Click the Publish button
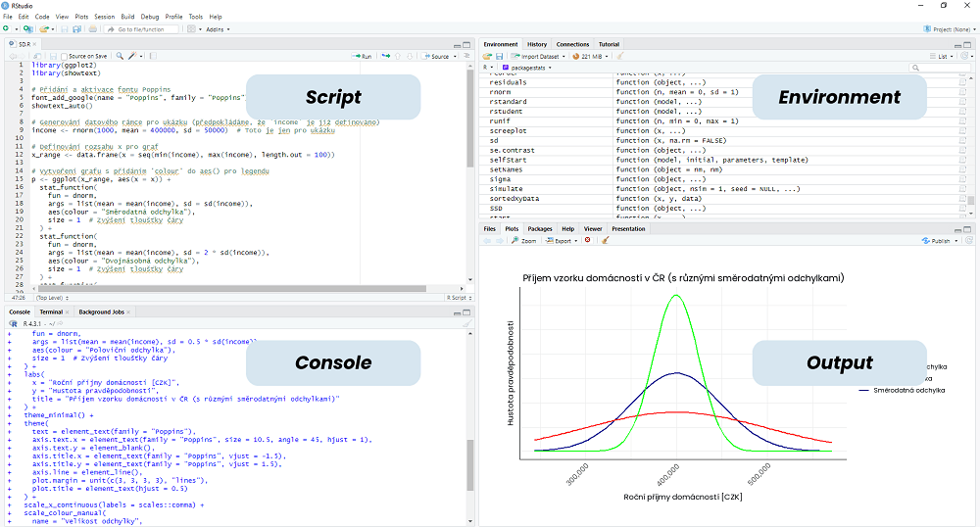The width and height of the screenshot is (980, 527). point(936,241)
